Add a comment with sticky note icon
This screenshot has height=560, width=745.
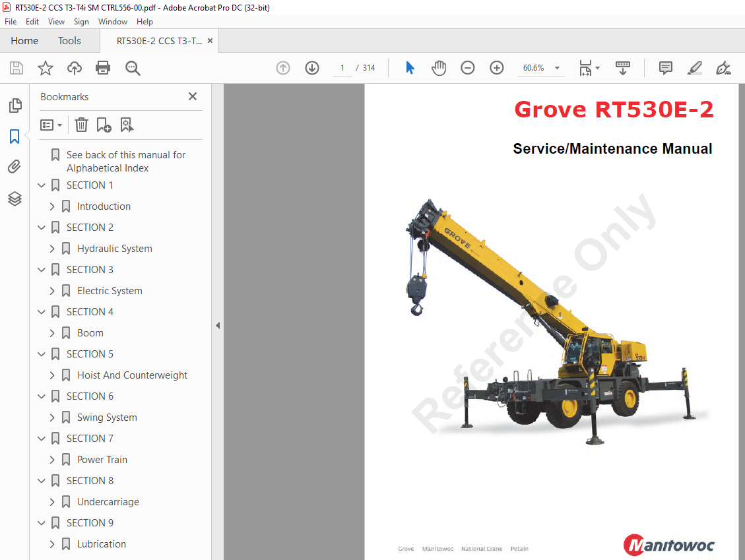pyautogui.click(x=666, y=68)
